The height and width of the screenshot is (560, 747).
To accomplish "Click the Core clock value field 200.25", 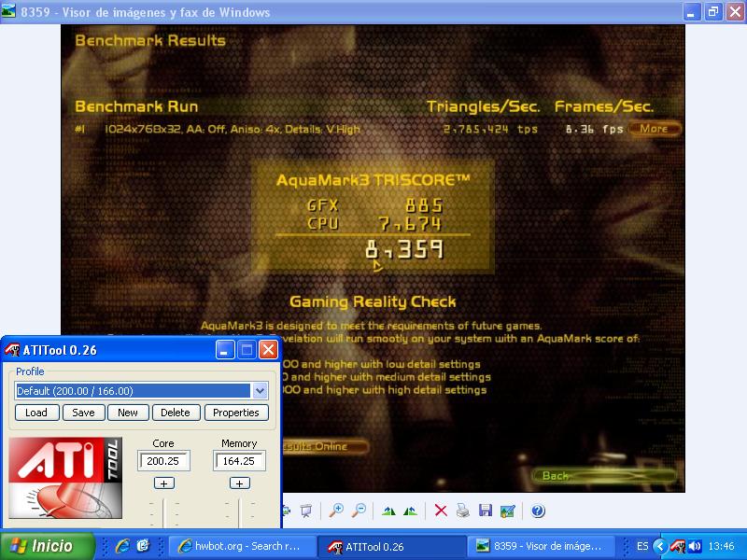I will point(163,461).
